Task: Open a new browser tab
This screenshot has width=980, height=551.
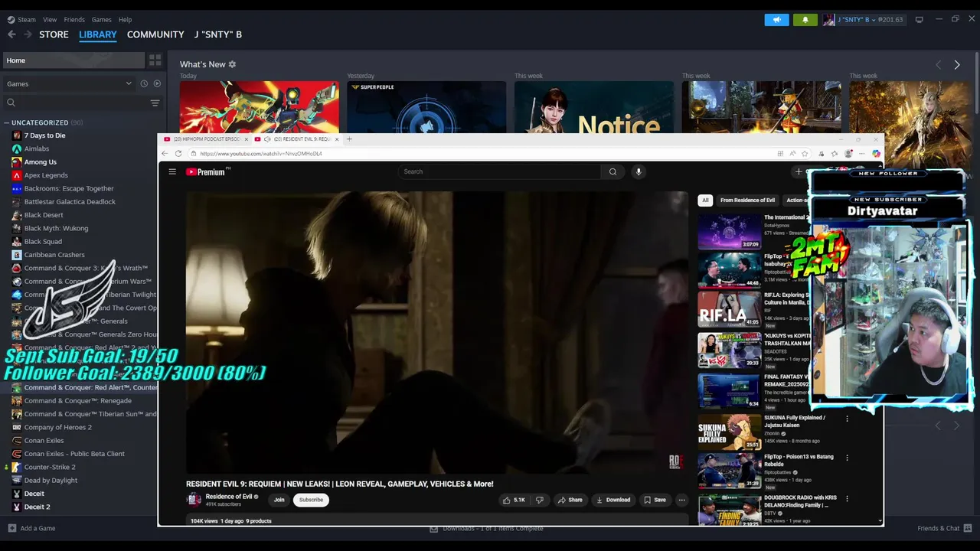Action: [349, 139]
